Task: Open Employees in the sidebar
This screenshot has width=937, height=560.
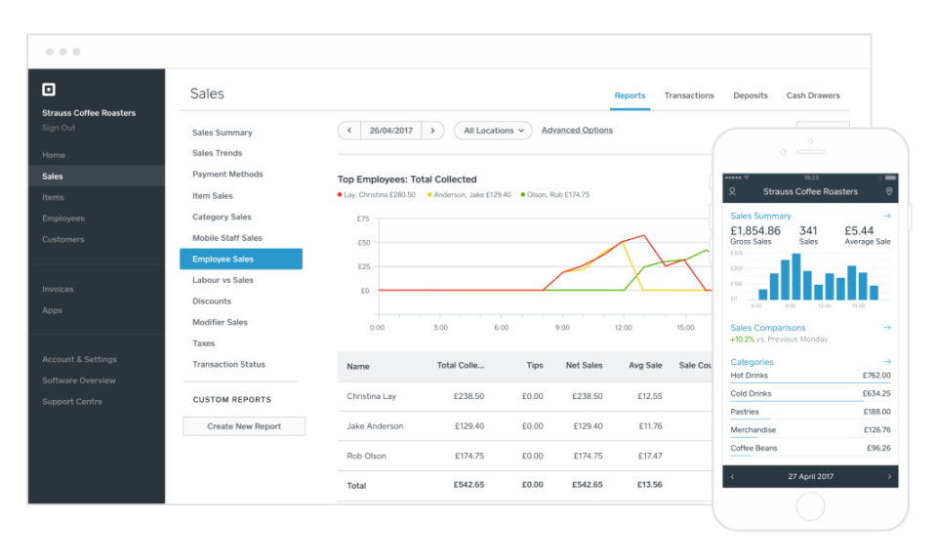Action: pos(63,219)
